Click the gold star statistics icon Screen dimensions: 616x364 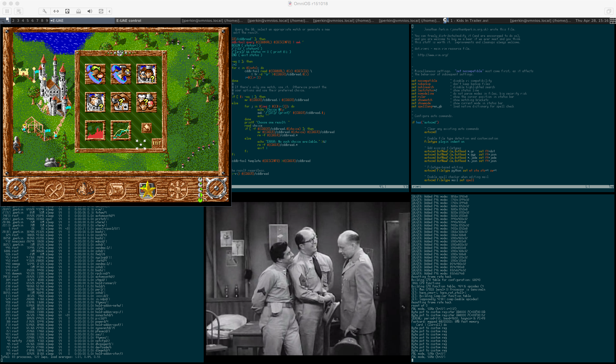coord(148,190)
